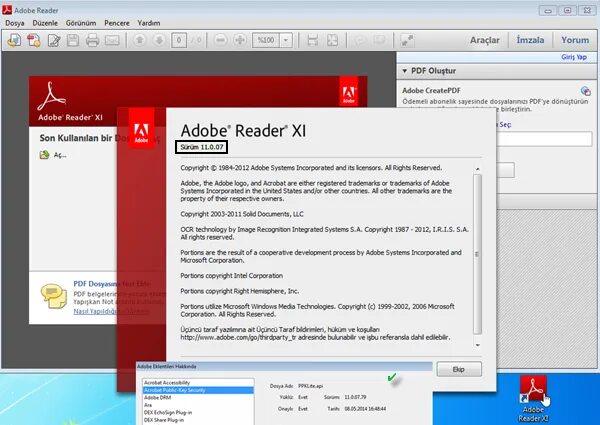Click the edit/sign document toolbar icon
Image resolution: width=600 pixels, height=425 pixels.
click(x=54, y=40)
